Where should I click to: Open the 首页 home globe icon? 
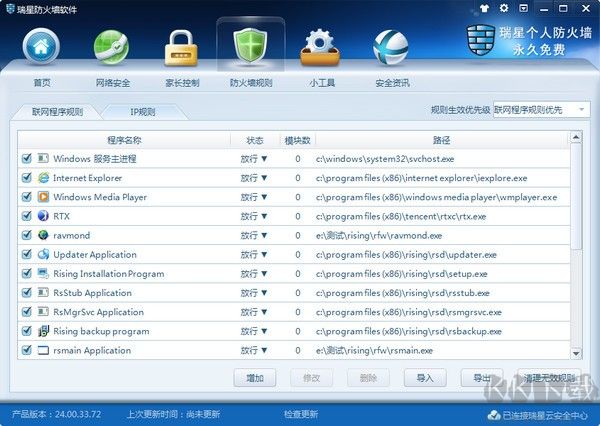click(41, 47)
